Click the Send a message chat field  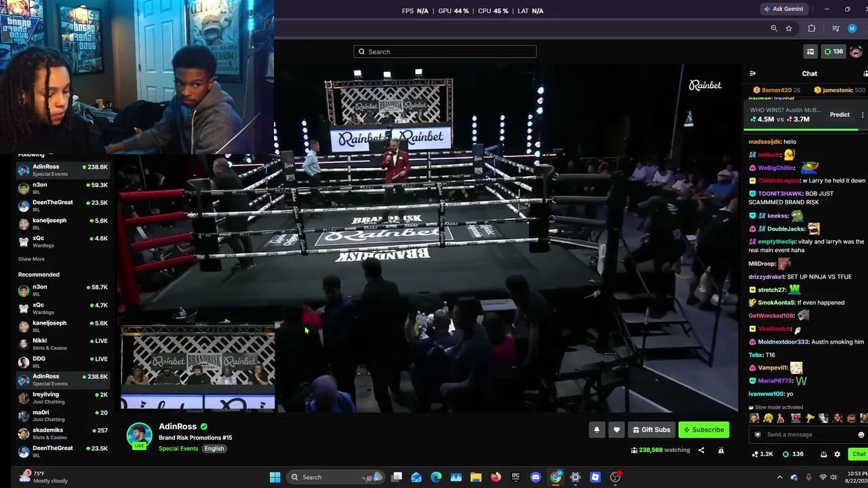(809, 434)
